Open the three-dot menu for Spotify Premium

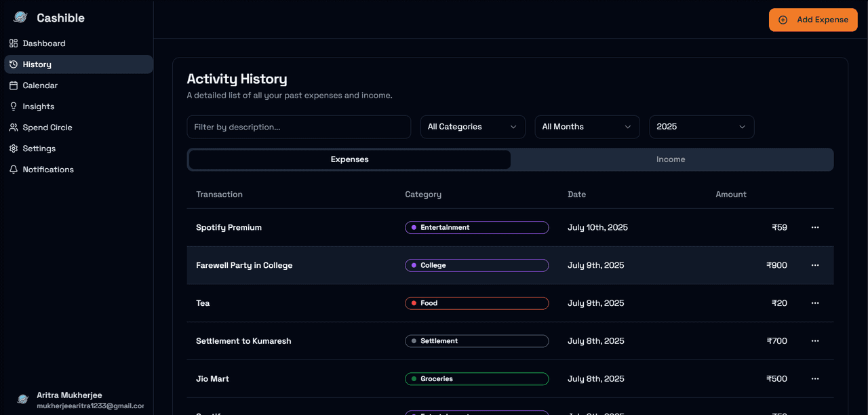pos(815,228)
